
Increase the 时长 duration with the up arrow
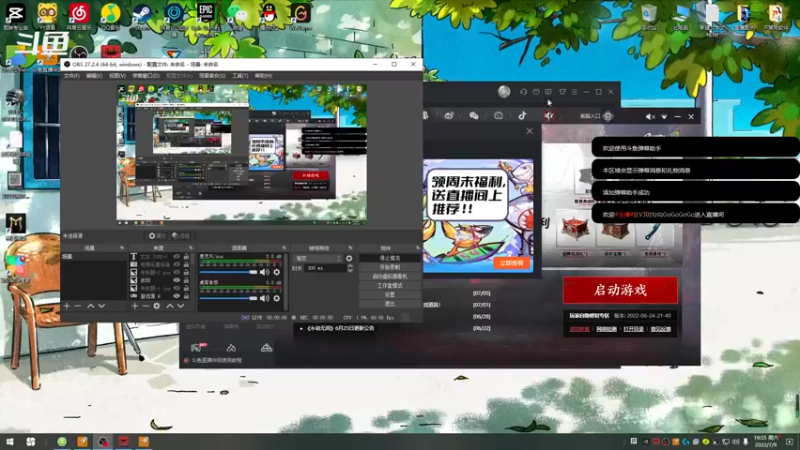(x=350, y=266)
